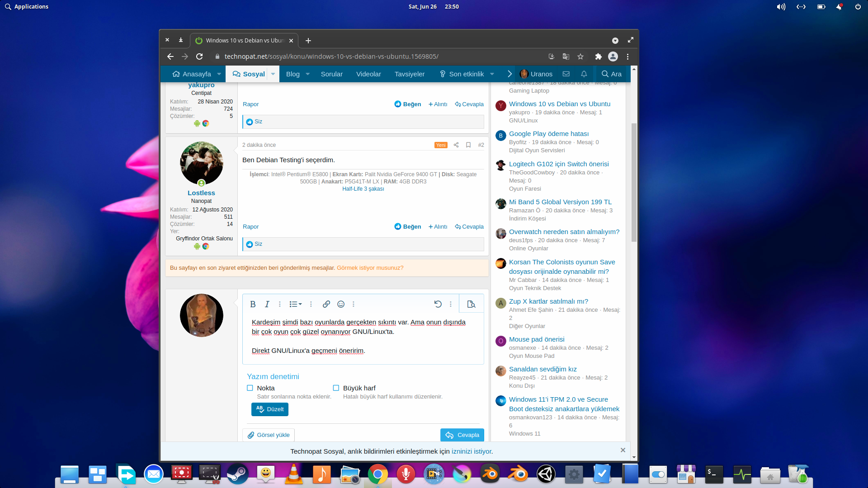Open the notifications bell icon

click(584, 74)
